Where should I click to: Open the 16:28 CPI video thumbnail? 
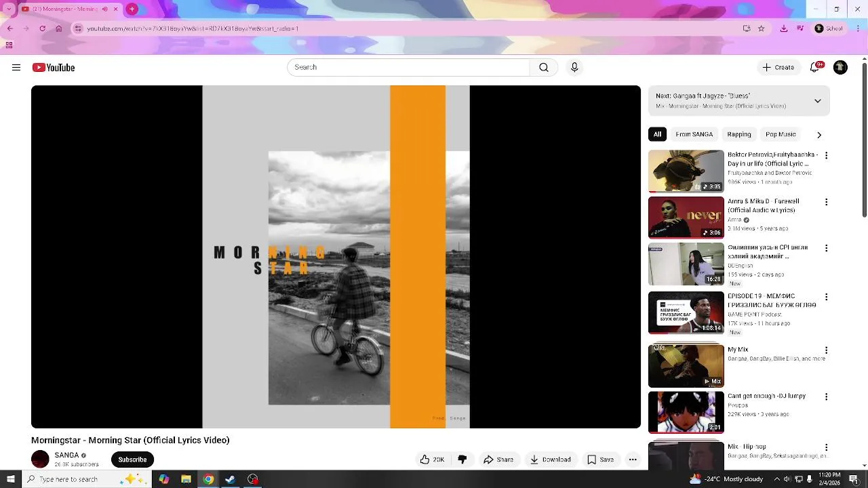tap(686, 264)
